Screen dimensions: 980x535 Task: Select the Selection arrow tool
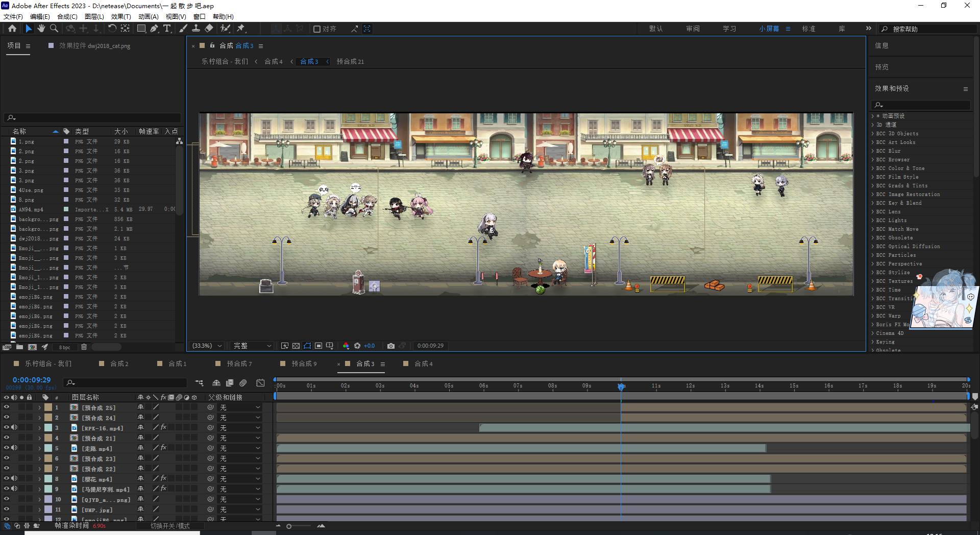tap(29, 29)
